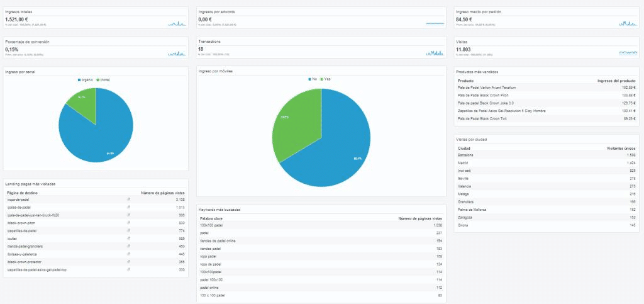The image size is (644, 304).
Task: Click the Ingresos totales sparkline chart
Action: pos(177,23)
